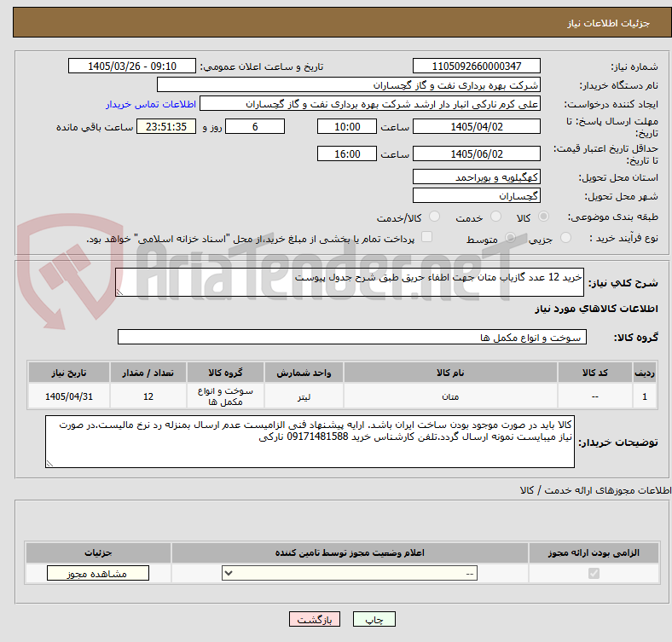Click the item name cell متان
Screen dimensions: 672x642
coord(450,396)
